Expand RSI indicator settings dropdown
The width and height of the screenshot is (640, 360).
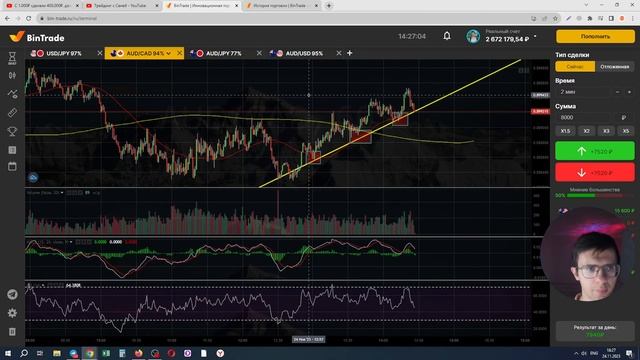click(x=43, y=285)
